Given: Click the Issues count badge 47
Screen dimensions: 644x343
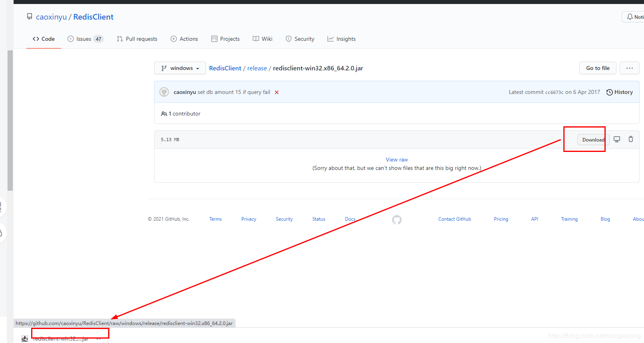Looking at the screenshot, I should click(x=98, y=39).
